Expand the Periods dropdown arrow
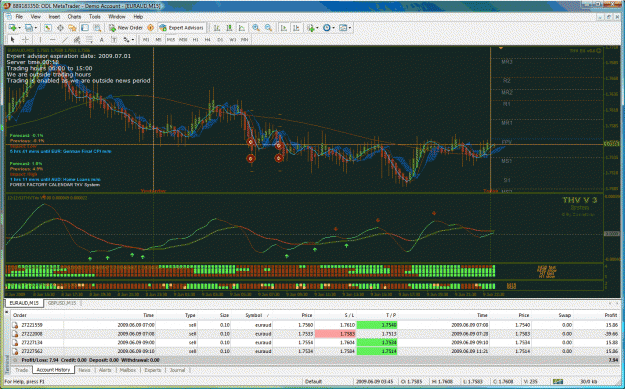The image size is (625, 389). coord(334,28)
